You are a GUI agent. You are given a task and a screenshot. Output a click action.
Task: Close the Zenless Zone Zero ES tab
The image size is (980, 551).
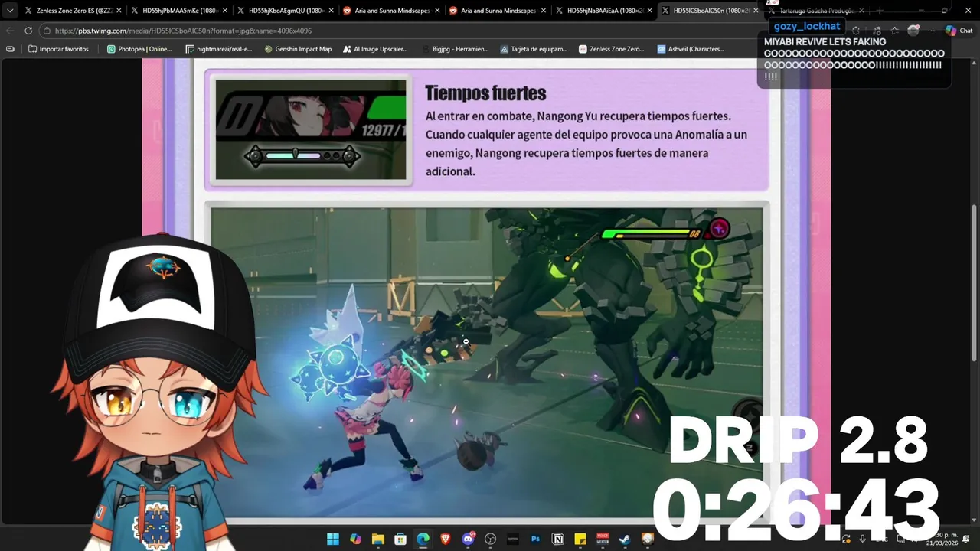(119, 11)
